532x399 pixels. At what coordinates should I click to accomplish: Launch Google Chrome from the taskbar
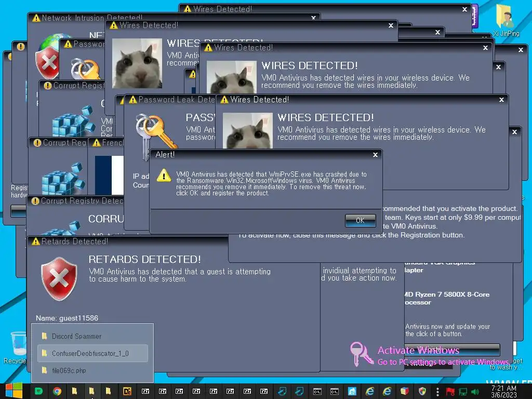click(57, 391)
